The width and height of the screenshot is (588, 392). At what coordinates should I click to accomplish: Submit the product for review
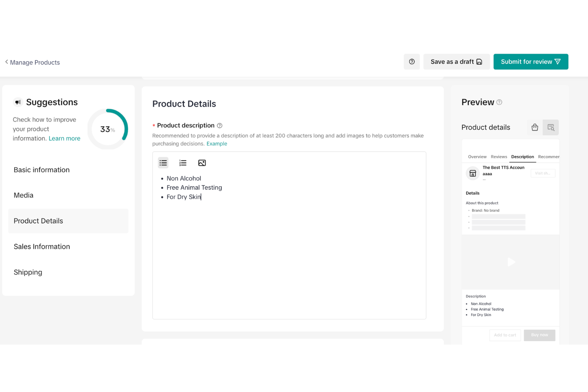pos(530,62)
